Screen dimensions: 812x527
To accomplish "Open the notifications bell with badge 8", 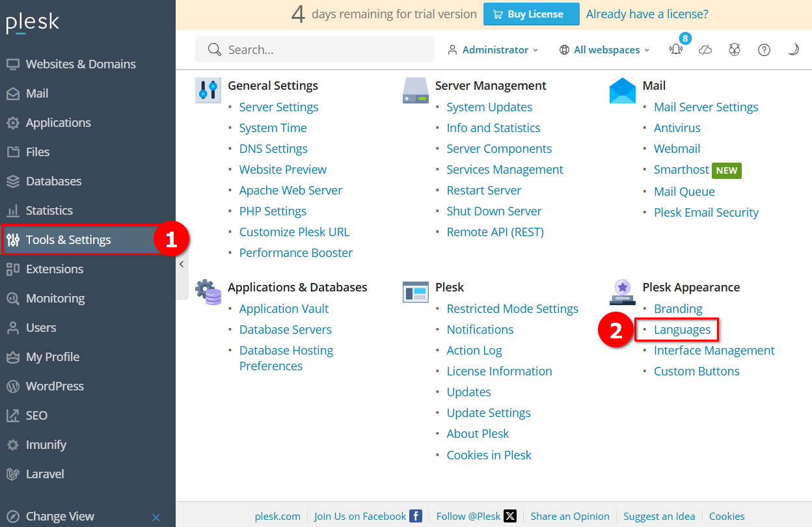I will click(677, 48).
